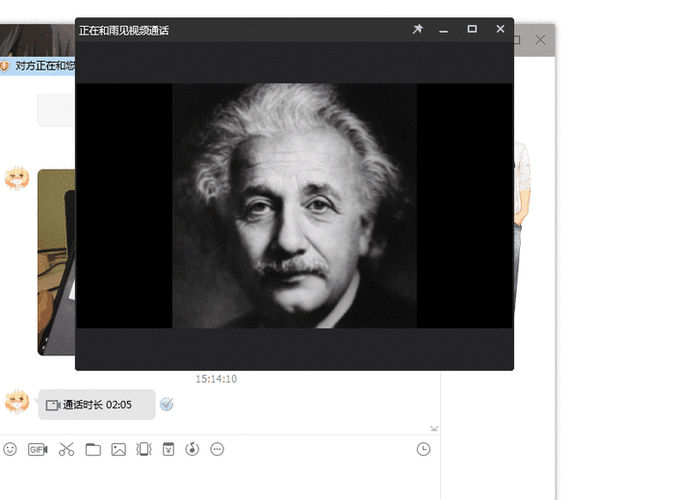Click the blue checkmark beside the call record

pyautogui.click(x=167, y=404)
